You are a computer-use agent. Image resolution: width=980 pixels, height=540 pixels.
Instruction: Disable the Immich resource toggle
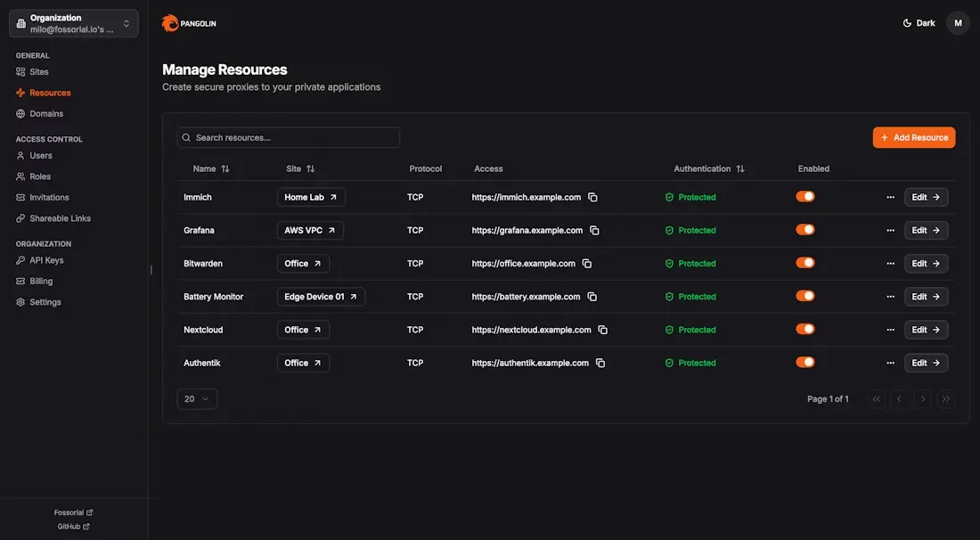(x=805, y=197)
